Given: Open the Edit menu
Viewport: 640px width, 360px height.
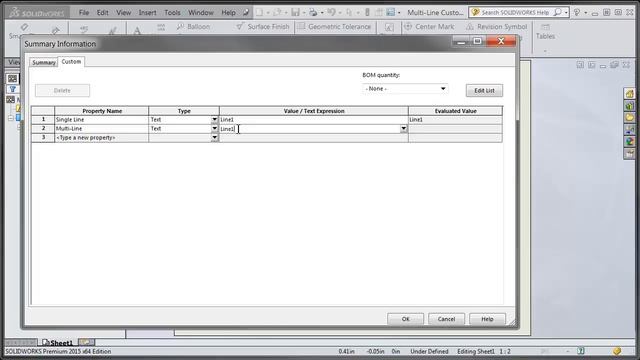Looking at the screenshot, I should pyautogui.click(x=102, y=13).
